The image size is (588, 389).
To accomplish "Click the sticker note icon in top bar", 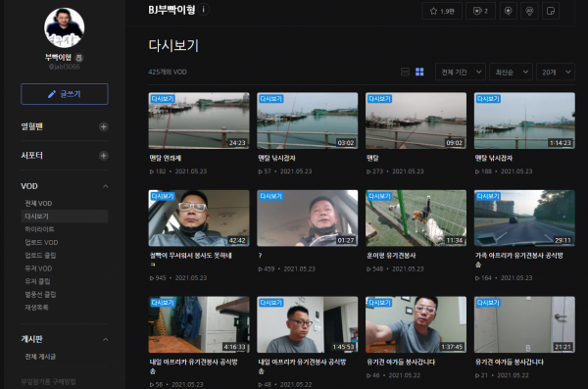I will click(551, 11).
